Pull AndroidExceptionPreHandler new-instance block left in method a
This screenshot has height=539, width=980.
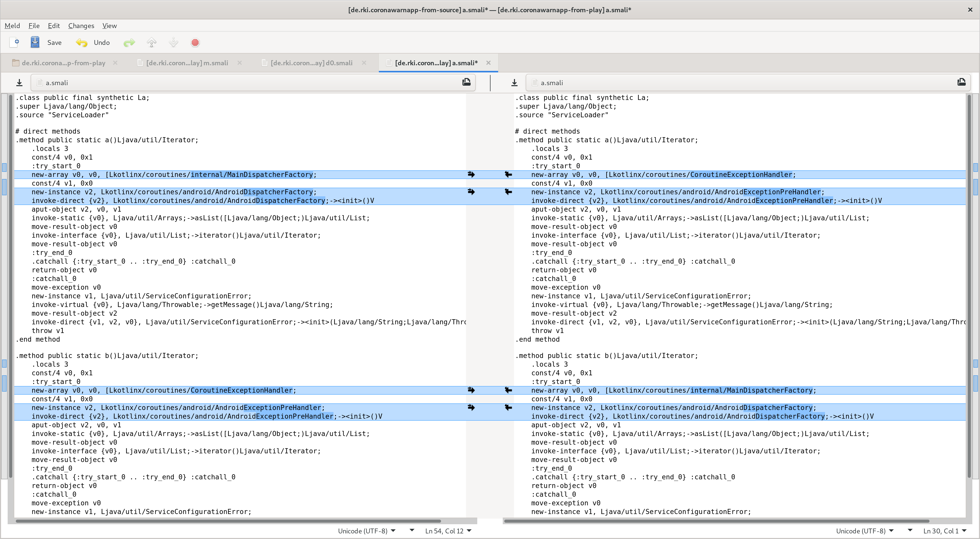click(x=508, y=192)
